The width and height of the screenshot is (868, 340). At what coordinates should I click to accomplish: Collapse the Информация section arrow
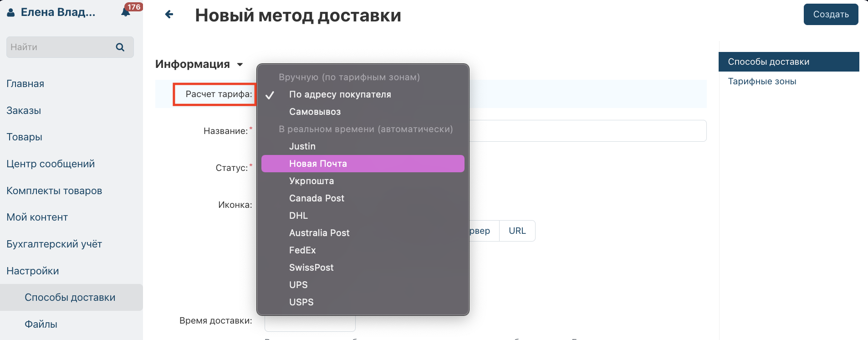[x=240, y=65]
